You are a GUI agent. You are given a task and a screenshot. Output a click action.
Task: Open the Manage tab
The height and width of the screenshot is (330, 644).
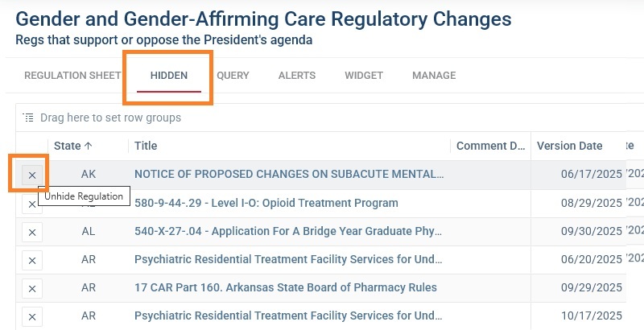[434, 76]
